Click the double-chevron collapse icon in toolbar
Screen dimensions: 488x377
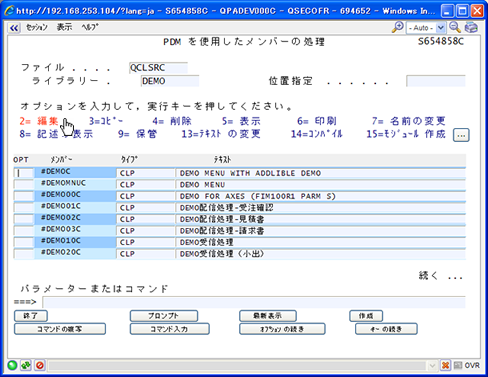[x=14, y=28]
